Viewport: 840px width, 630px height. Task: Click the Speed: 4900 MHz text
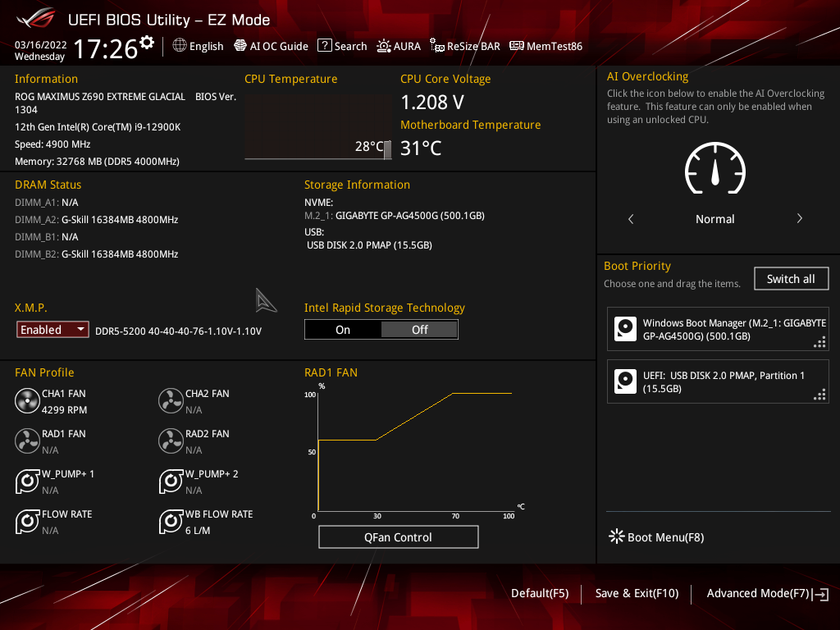[52, 144]
